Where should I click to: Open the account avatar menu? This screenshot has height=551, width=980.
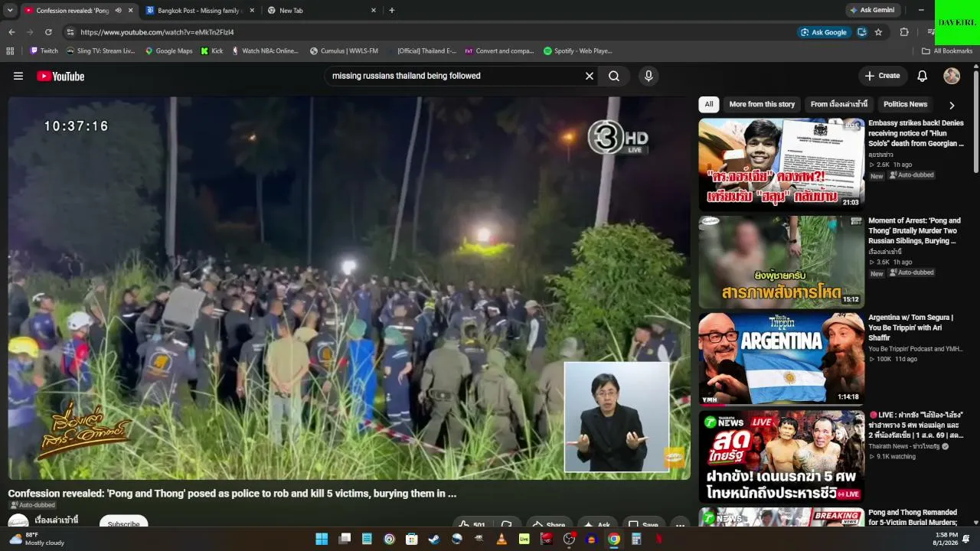(x=952, y=76)
